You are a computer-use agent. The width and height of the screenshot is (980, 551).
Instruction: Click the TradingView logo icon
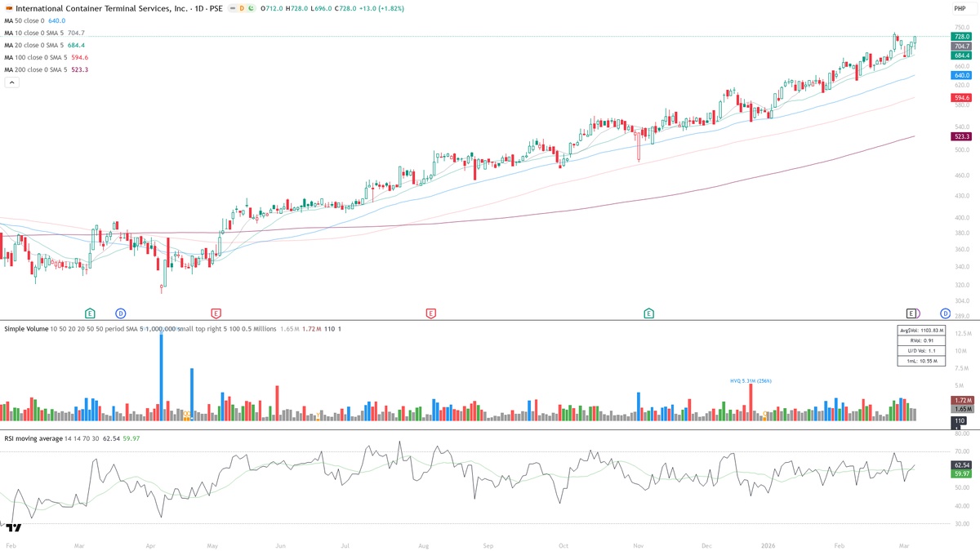(x=14, y=527)
